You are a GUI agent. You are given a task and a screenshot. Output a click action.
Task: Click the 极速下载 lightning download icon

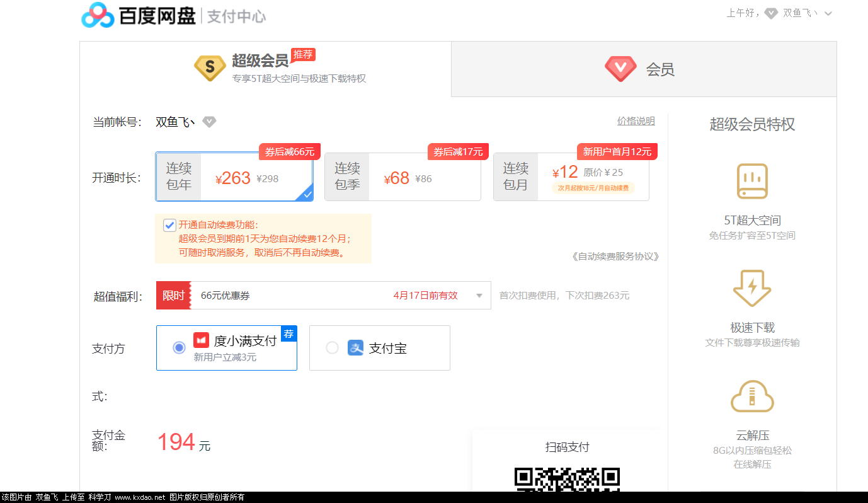pyautogui.click(x=752, y=289)
